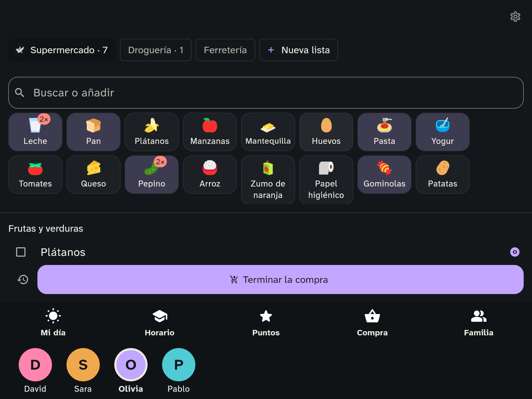Tap purple assignee dot beside Plátanos
This screenshot has width=532, height=399.
coord(515,252)
